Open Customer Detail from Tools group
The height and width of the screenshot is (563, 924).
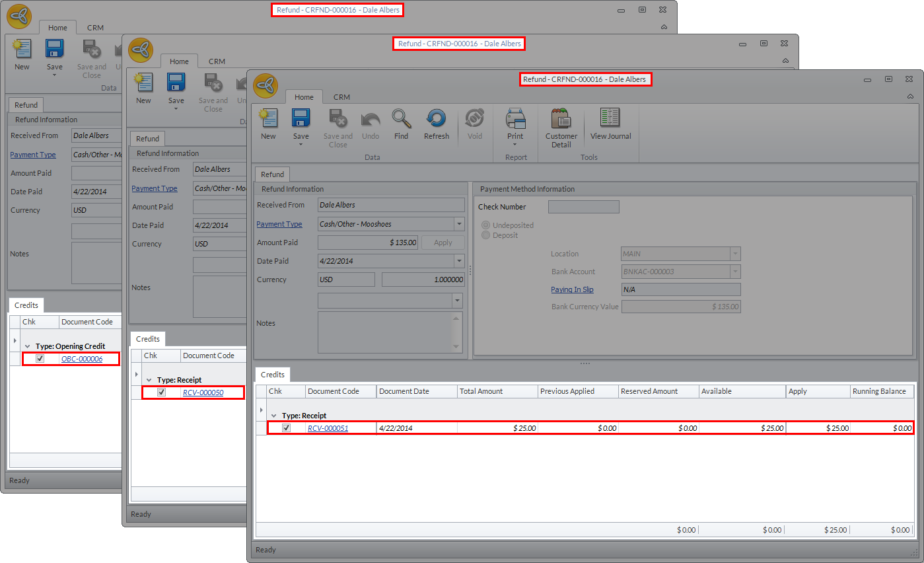point(561,120)
